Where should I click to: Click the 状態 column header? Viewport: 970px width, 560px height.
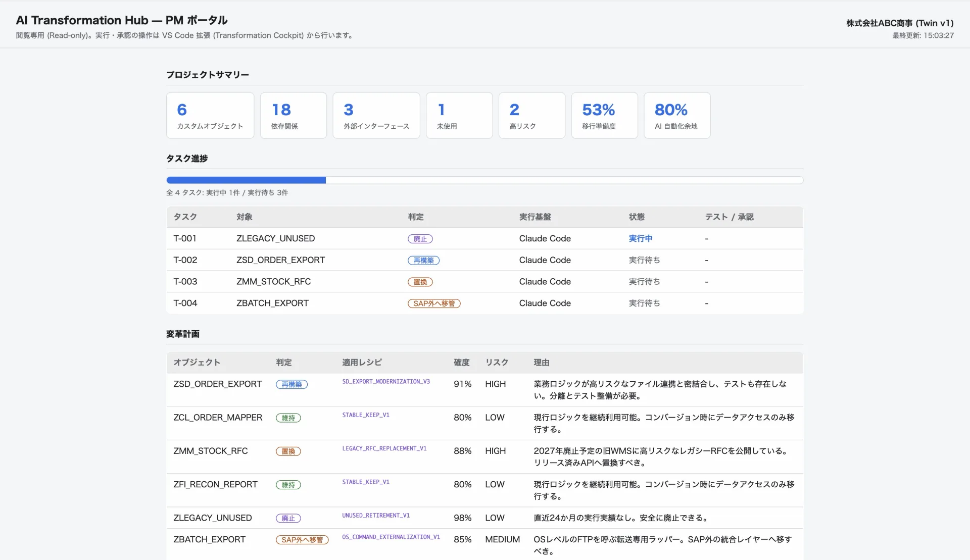(637, 217)
